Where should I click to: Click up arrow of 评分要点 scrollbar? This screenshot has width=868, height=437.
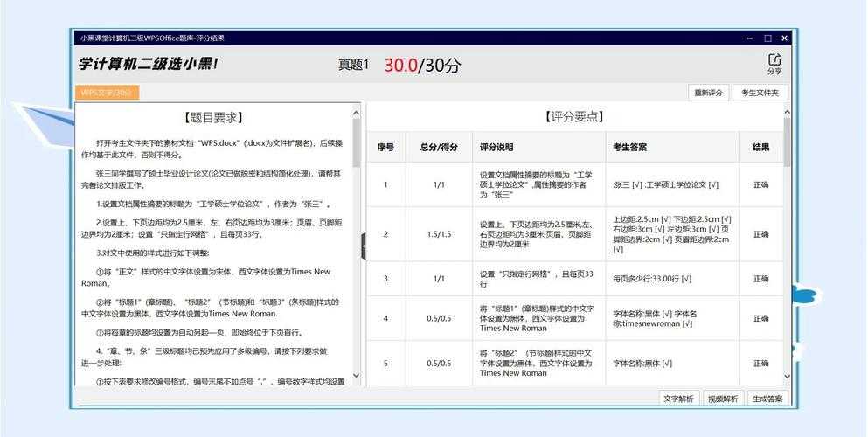click(x=788, y=113)
